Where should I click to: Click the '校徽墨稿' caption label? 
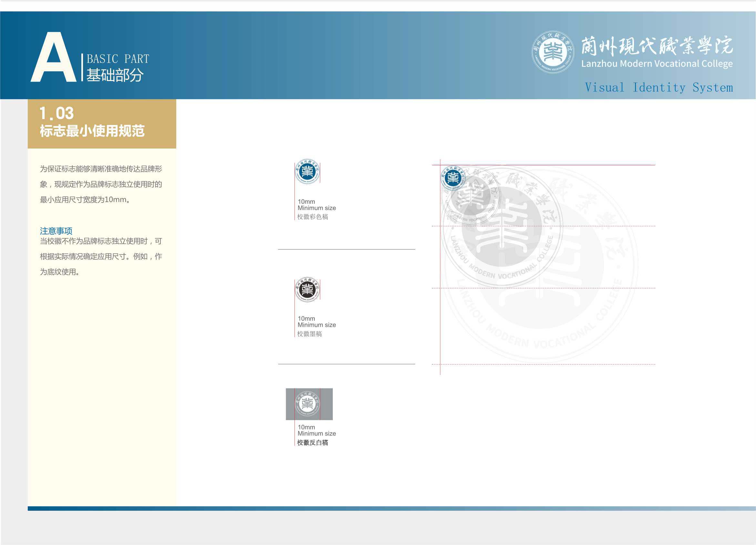pos(309,334)
